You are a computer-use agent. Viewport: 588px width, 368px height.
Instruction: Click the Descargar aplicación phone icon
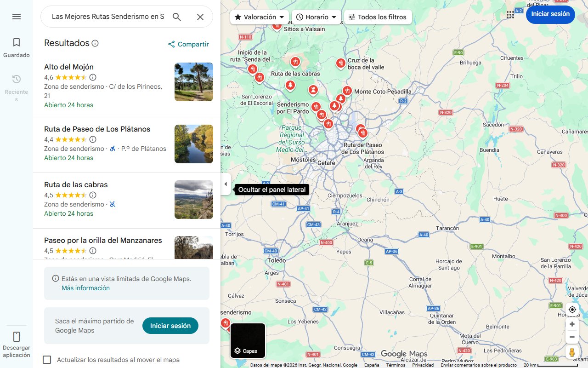pos(17,337)
